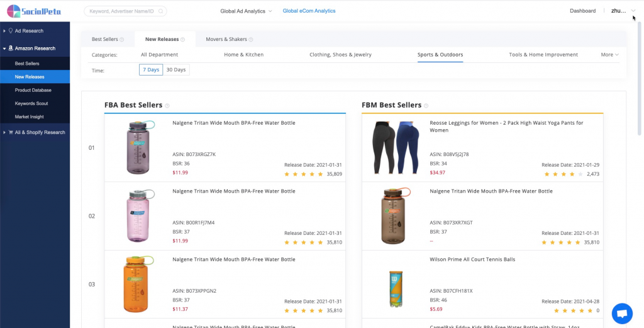Click BSR: 36 text

[181, 164]
